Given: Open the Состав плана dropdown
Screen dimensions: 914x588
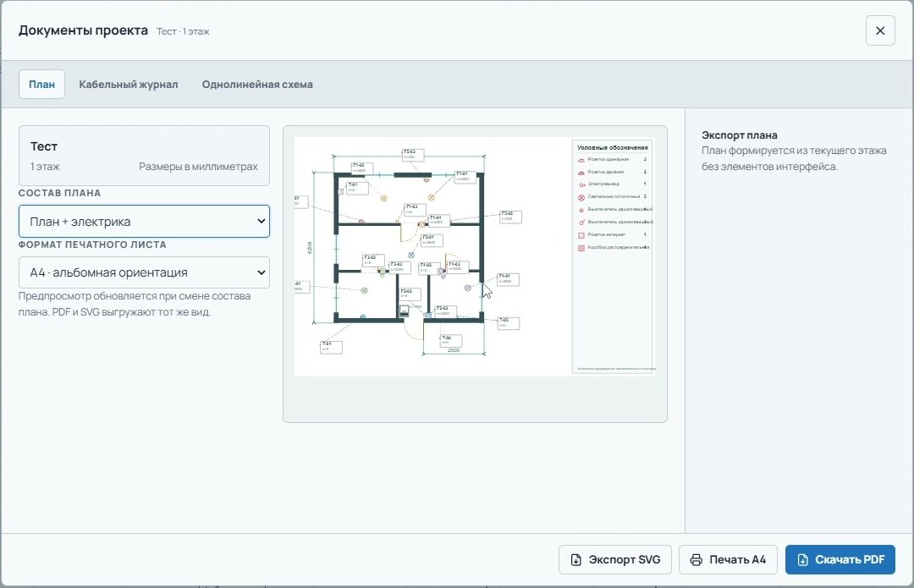Looking at the screenshot, I should pyautogui.click(x=144, y=222).
